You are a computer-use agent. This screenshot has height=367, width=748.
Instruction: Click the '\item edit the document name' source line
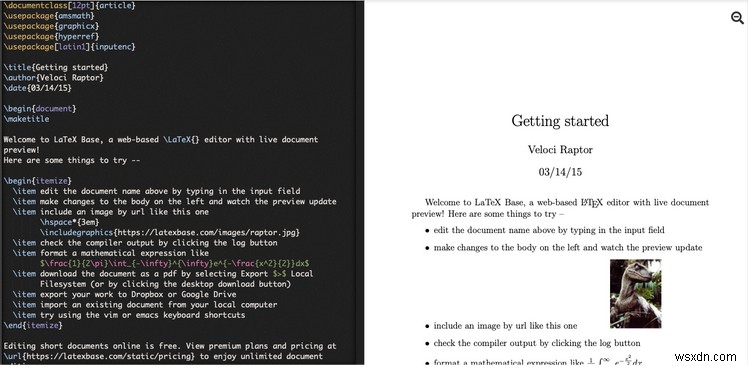pos(156,191)
